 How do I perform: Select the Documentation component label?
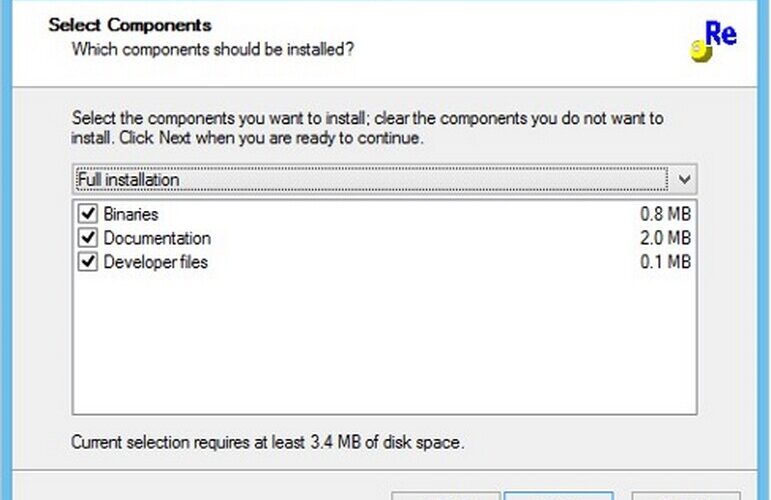pyautogui.click(x=157, y=238)
